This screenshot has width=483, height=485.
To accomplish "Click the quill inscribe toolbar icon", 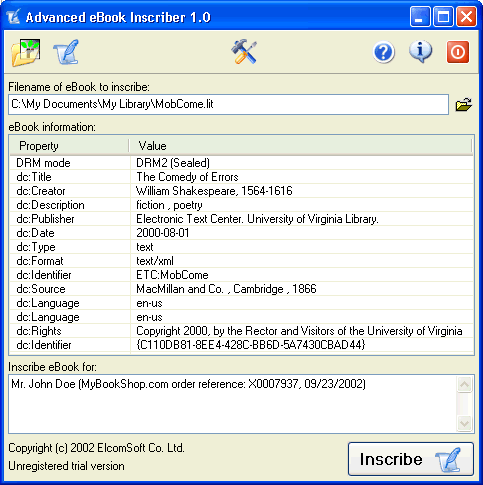I will point(66,52).
